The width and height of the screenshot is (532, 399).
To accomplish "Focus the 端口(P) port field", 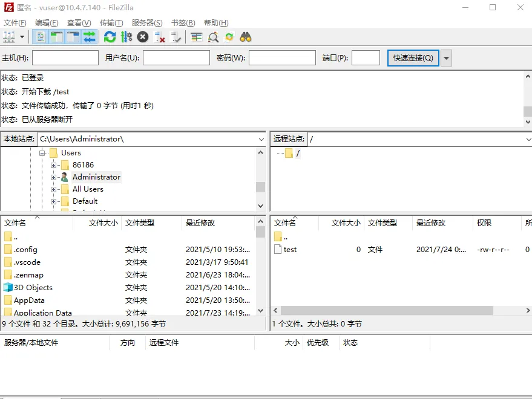I will pyautogui.click(x=366, y=57).
